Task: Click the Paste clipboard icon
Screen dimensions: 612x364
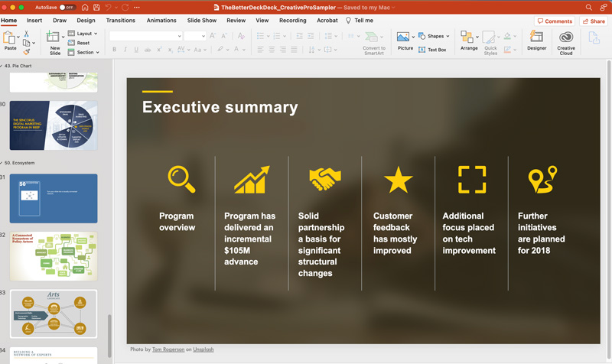Action: tap(8, 37)
